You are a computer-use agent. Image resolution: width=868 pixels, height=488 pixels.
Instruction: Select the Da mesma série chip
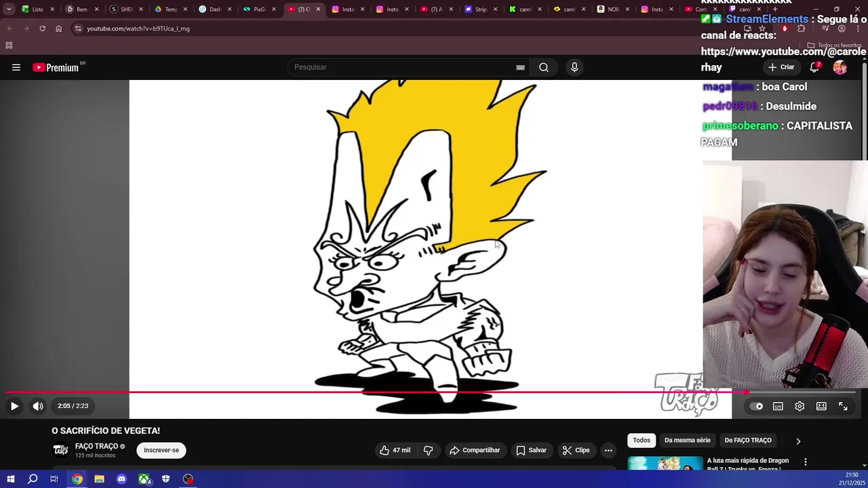pos(688,441)
